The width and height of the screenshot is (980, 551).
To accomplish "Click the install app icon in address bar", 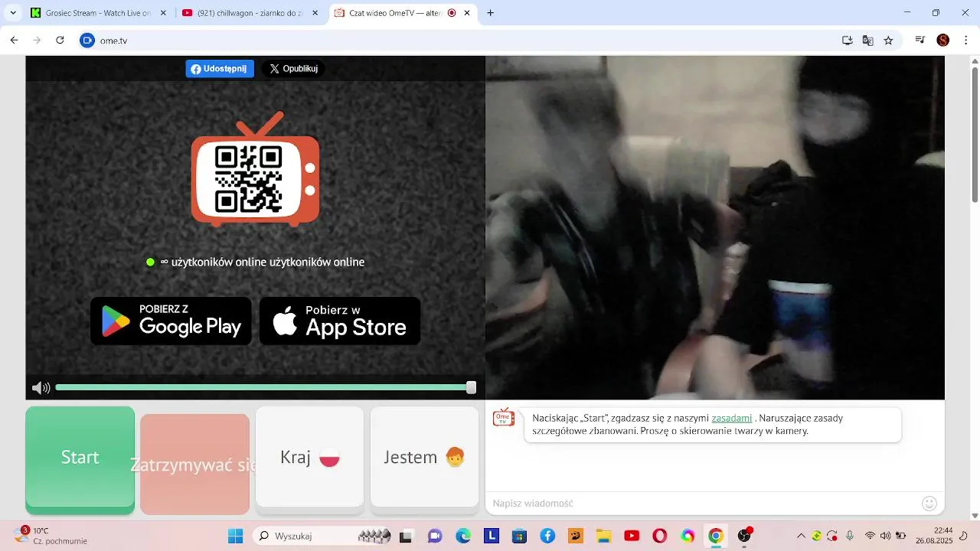I will (x=848, y=41).
